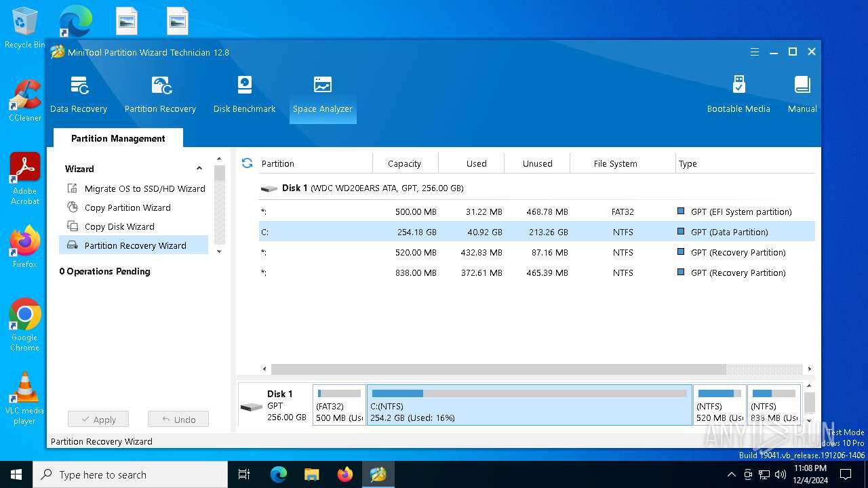Open Firefox desktop shortcut
Screen dimensions: 868x488
[25, 247]
